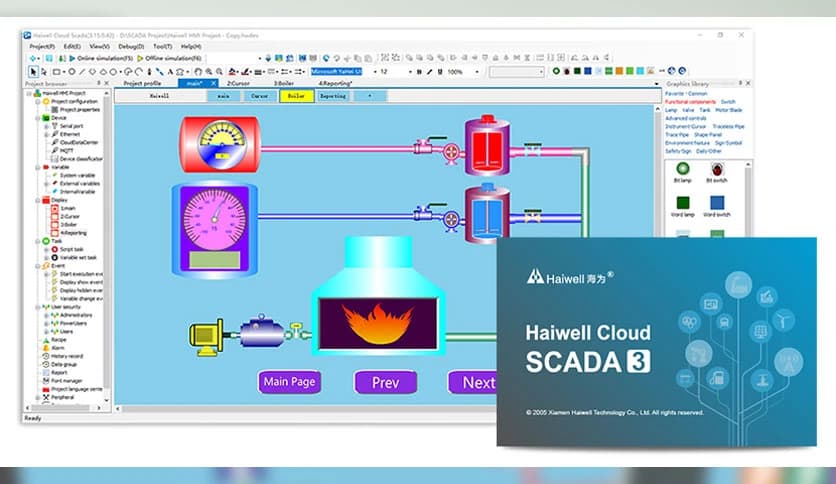Click the dark green swatch in toolbar
Viewport: 836px width, 484px height.
tap(577, 71)
